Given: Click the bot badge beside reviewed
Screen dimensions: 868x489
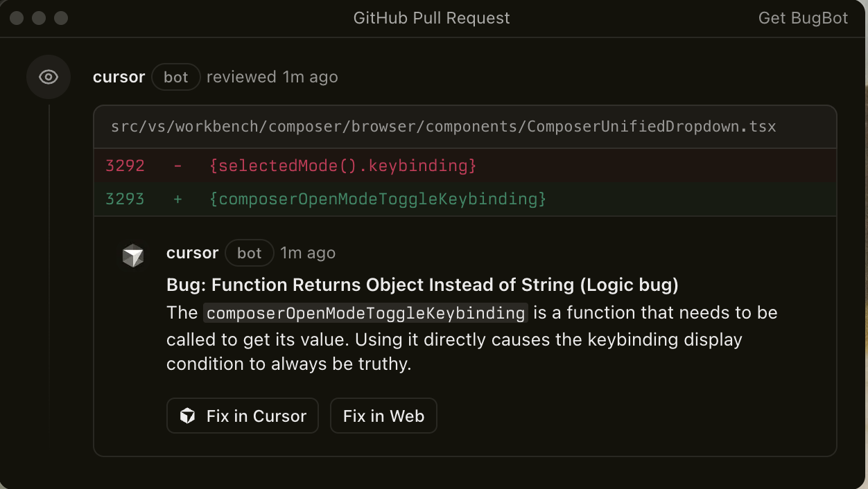Looking at the screenshot, I should 175,77.
